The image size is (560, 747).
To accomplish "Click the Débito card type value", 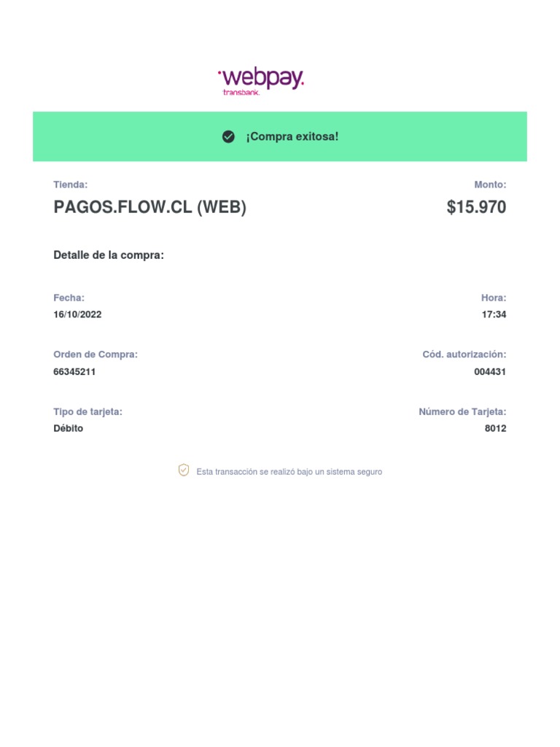I will click(69, 429).
